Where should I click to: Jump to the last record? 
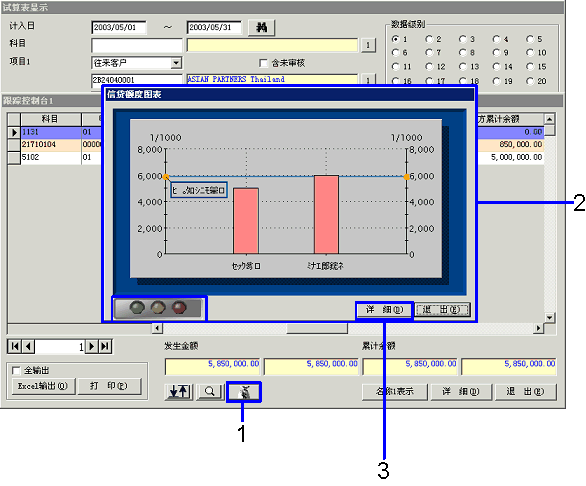[105, 347]
